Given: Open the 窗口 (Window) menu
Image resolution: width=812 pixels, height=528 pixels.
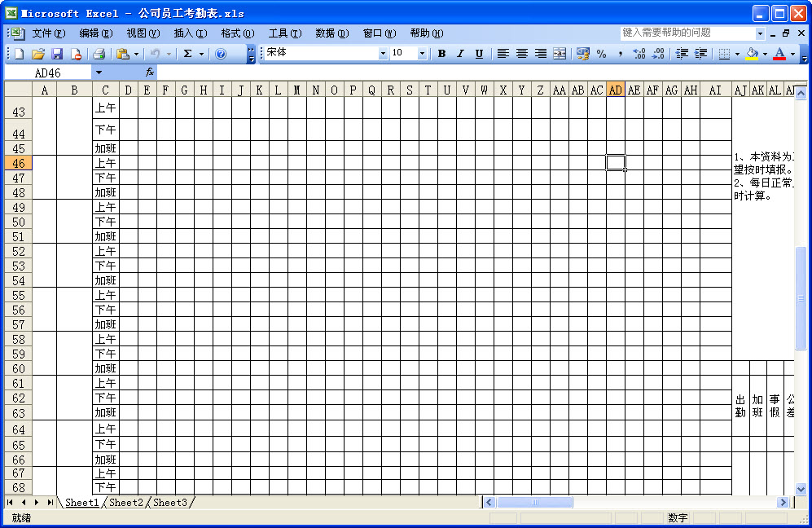Looking at the screenshot, I should pos(380,33).
